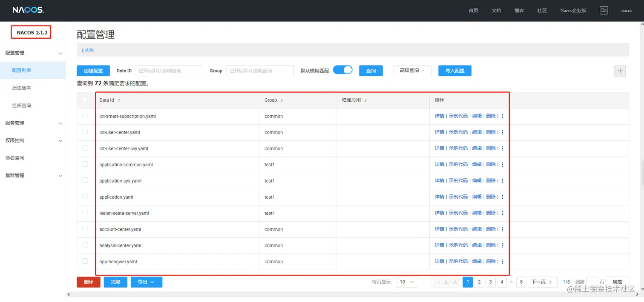Open more actions for account-center.yaml
The height and width of the screenshot is (302, 644).
(503, 229)
